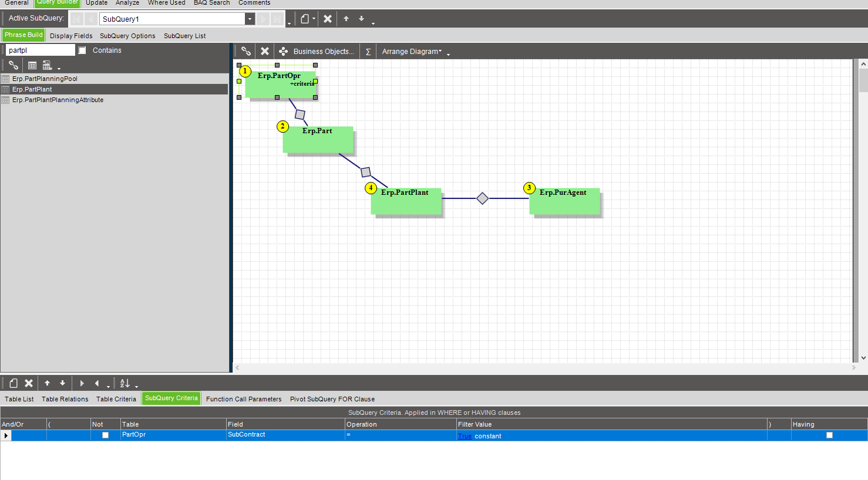Open the overflow arrow after the subquery move-down arrow
The width and height of the screenshot is (868, 480).
click(x=373, y=22)
